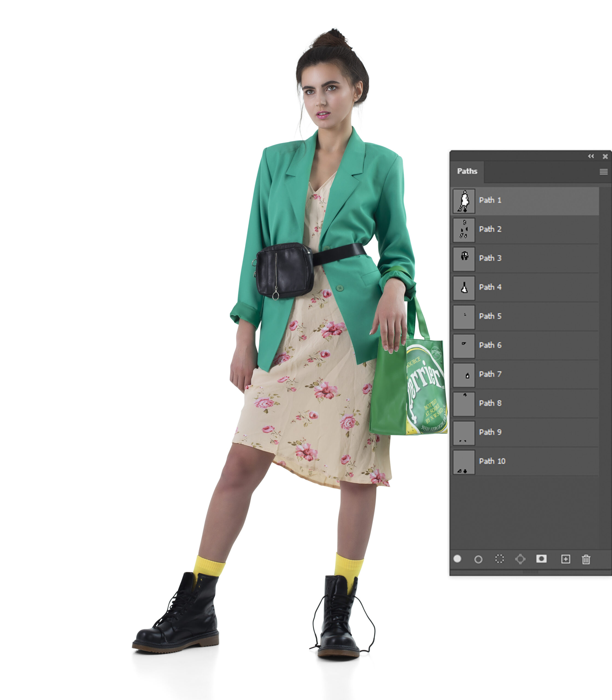Make work path from selection icon
Screen dimensions: 612x700
click(x=520, y=559)
